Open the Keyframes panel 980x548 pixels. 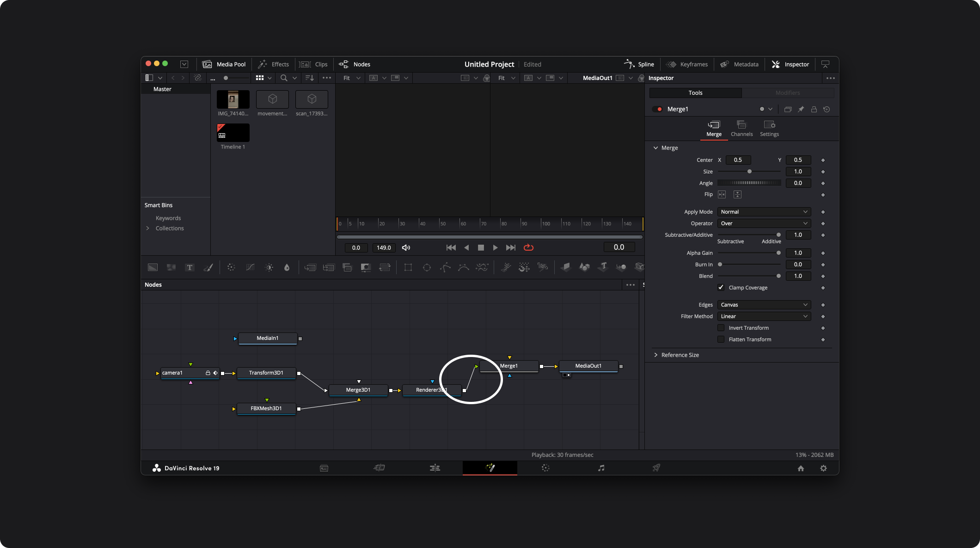[687, 64]
